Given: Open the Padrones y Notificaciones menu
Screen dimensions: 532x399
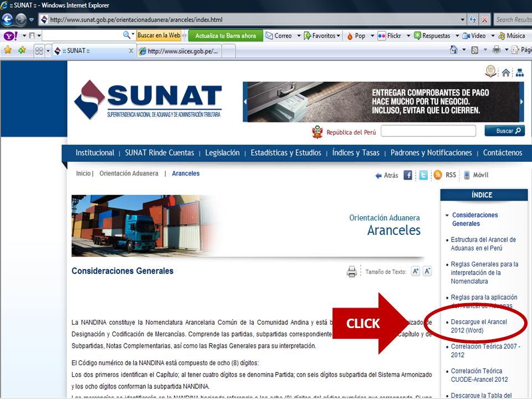Looking at the screenshot, I should click(431, 153).
